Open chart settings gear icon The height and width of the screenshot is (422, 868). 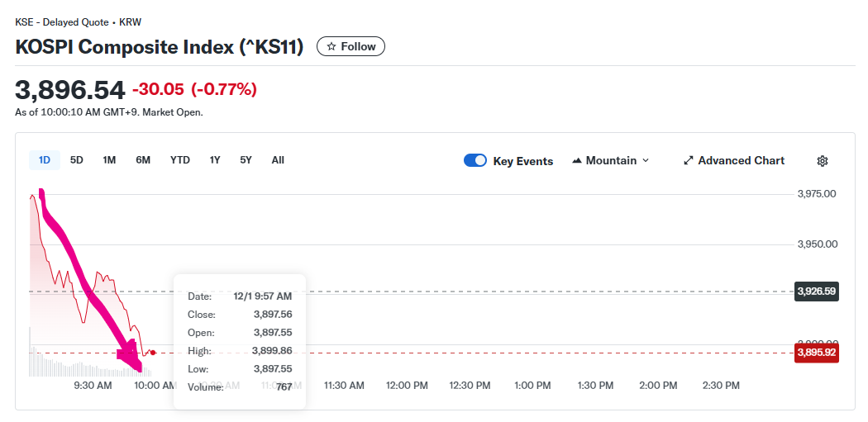pos(822,161)
